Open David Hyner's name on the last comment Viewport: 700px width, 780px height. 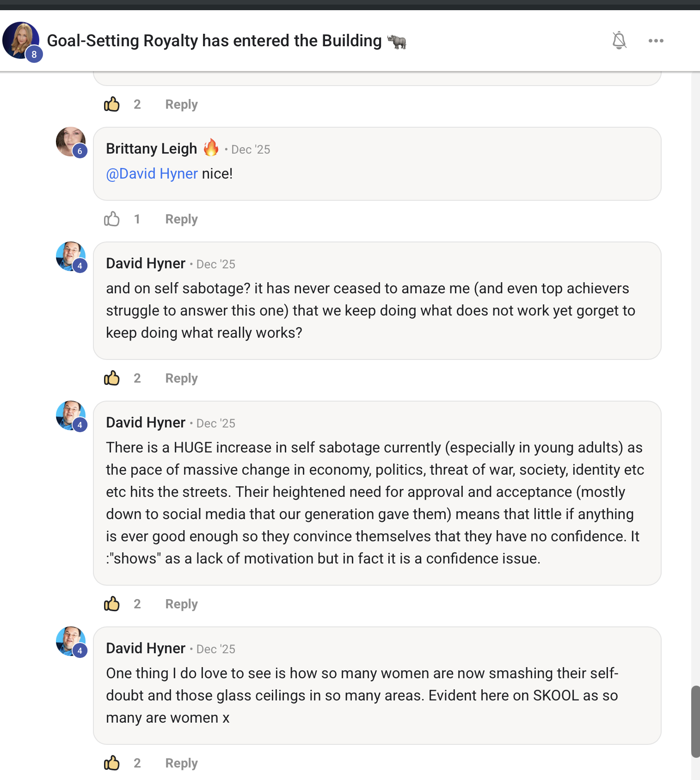[146, 648]
